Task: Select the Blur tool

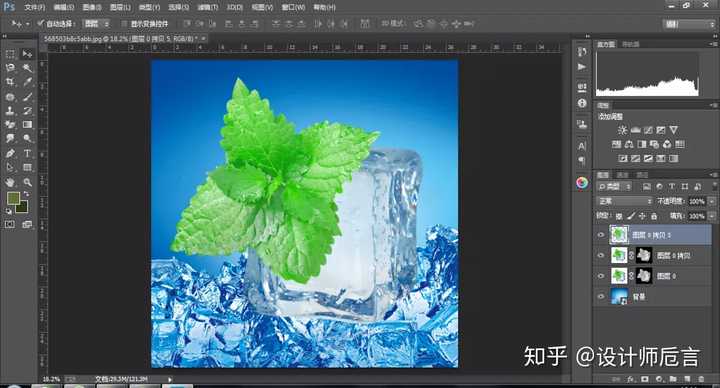Action: 10,138
